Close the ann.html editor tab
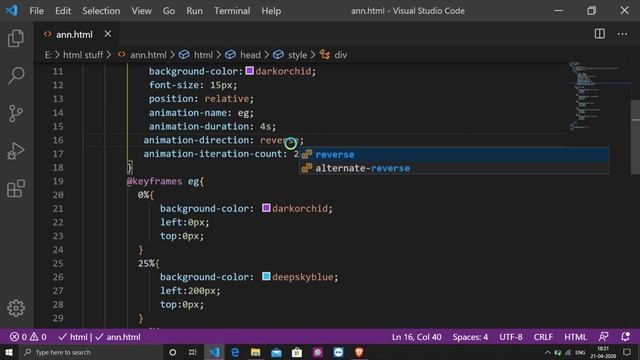 (108, 34)
